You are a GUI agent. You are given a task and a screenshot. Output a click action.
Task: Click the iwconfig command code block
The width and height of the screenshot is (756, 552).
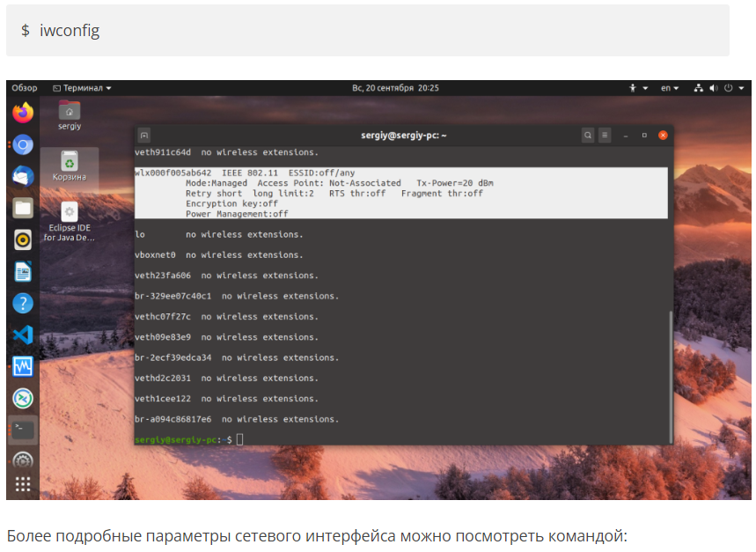tap(367, 31)
